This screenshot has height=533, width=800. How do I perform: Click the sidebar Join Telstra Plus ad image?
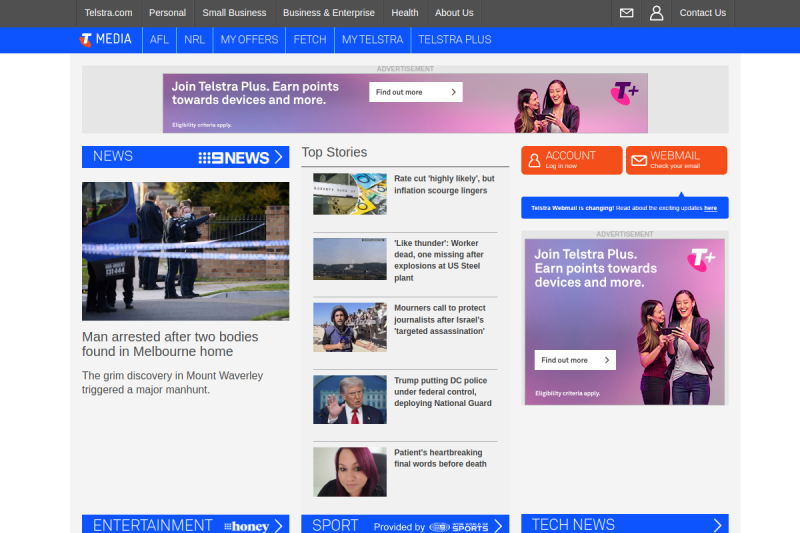click(624, 322)
